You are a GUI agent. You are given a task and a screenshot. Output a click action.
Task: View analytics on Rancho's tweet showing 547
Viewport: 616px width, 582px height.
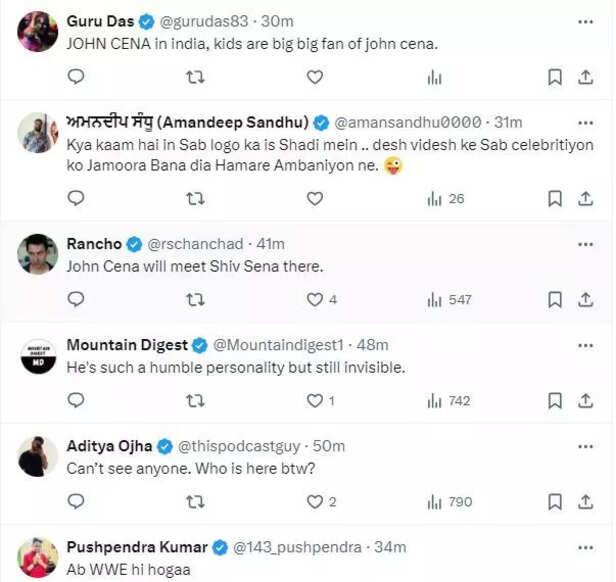tap(447, 299)
